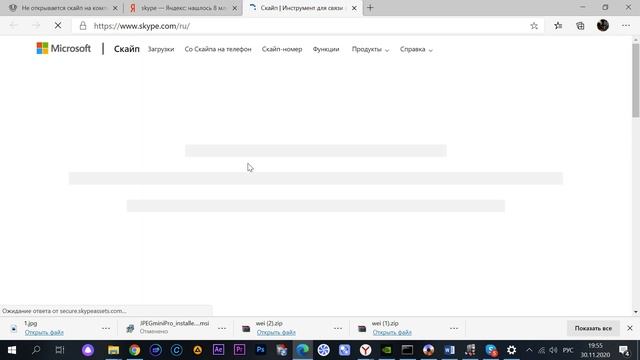Open Google Chrome from the taskbar
Screen dimensions: 640x360
(134, 350)
